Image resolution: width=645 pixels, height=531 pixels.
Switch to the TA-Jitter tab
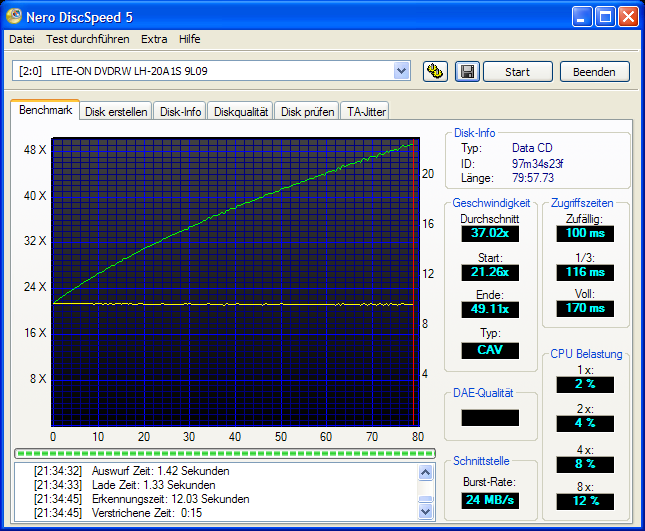point(366,111)
